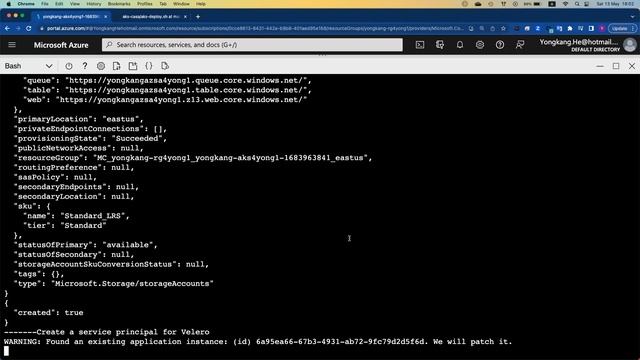This screenshot has height=360, width=640.
Task: Open a new Chrome tab with plus button
Action: [198, 17]
